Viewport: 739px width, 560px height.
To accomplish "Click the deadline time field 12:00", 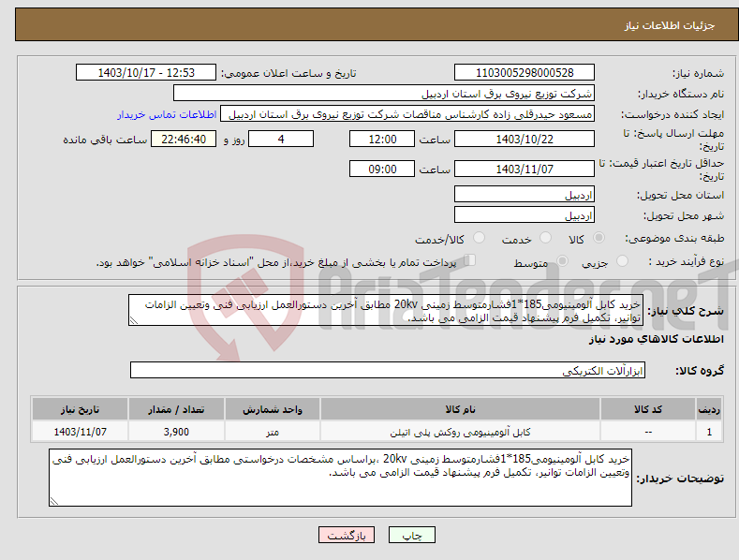I will [x=382, y=139].
